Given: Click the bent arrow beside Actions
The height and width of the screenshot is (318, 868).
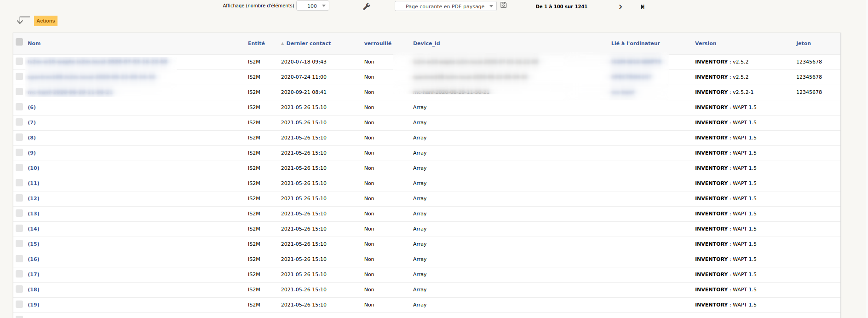Looking at the screenshot, I should click(x=23, y=20).
